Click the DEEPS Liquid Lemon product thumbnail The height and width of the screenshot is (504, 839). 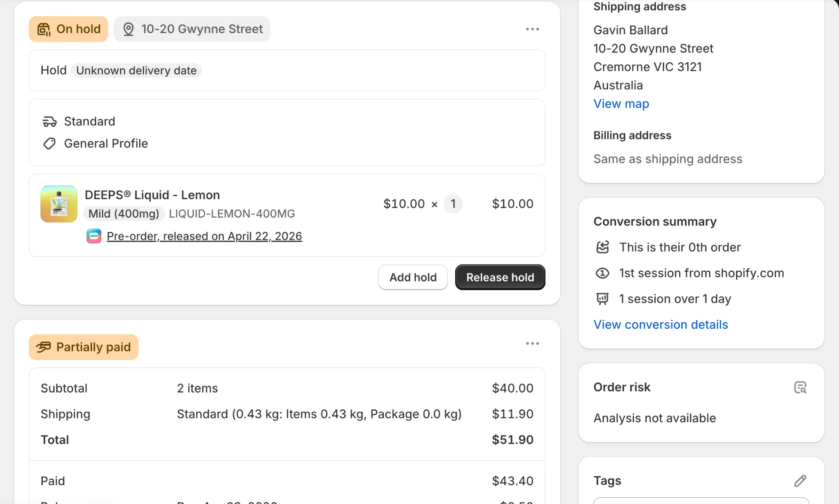click(59, 204)
